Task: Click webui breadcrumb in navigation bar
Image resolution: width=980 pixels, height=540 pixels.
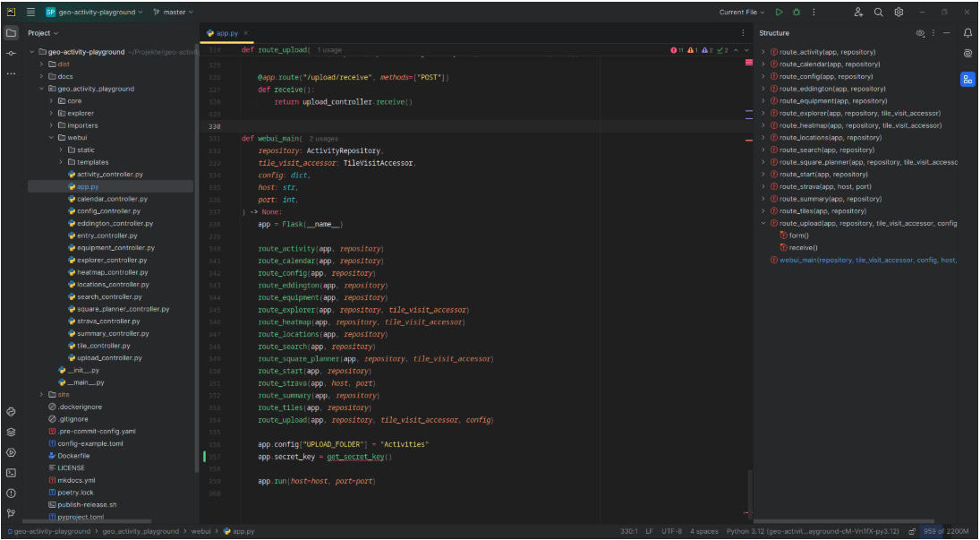Action: pyautogui.click(x=200, y=531)
